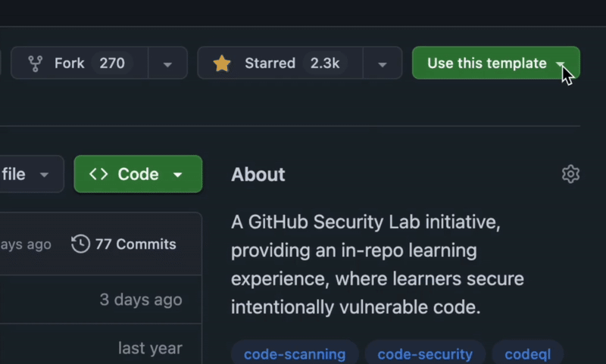Click the '3 days ago' timestamp
This screenshot has height=364, width=606.
(x=141, y=299)
